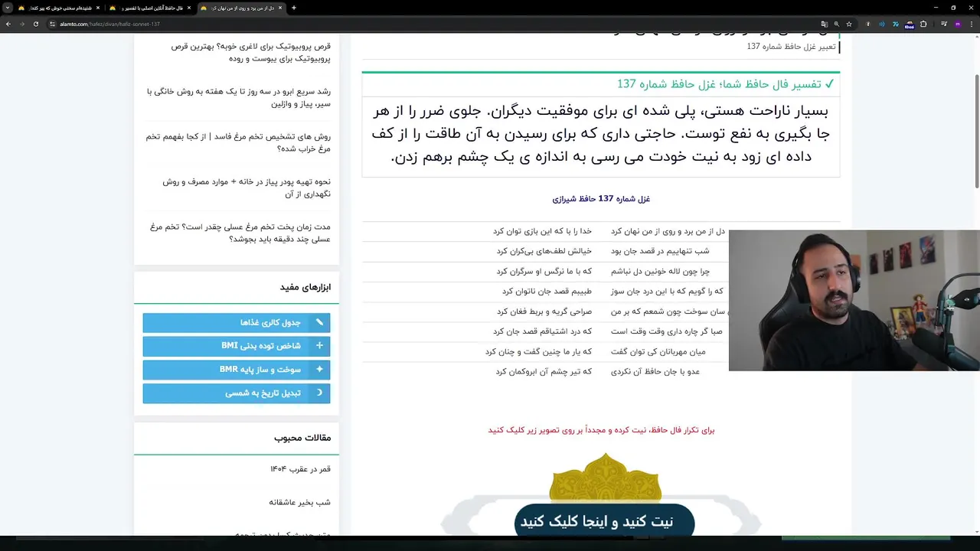Click the verse 'که یار ما چنین گفت و چنان کرد'
The height and width of the screenshot is (551, 980).
[538, 352]
